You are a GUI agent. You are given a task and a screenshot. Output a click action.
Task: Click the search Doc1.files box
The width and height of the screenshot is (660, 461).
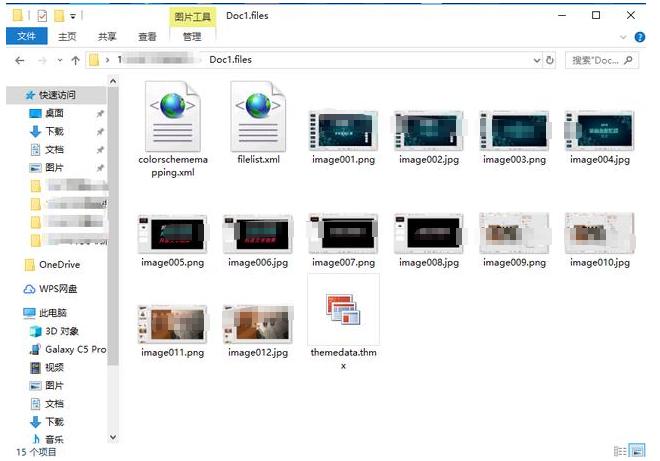[x=602, y=60]
